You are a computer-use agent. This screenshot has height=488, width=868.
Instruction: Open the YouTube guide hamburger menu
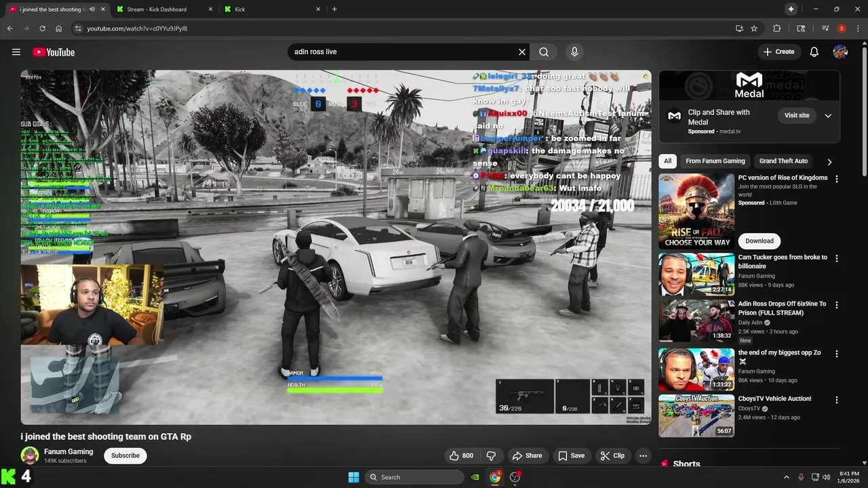[16, 52]
